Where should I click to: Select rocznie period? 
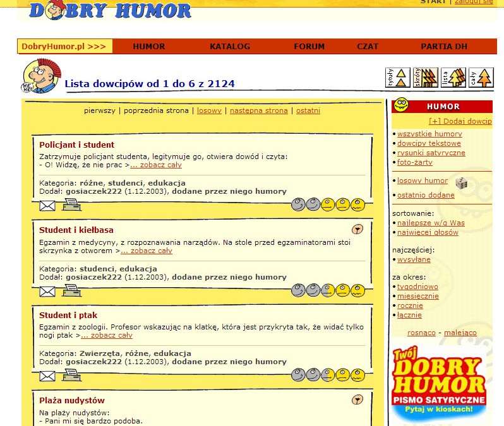[x=410, y=305]
